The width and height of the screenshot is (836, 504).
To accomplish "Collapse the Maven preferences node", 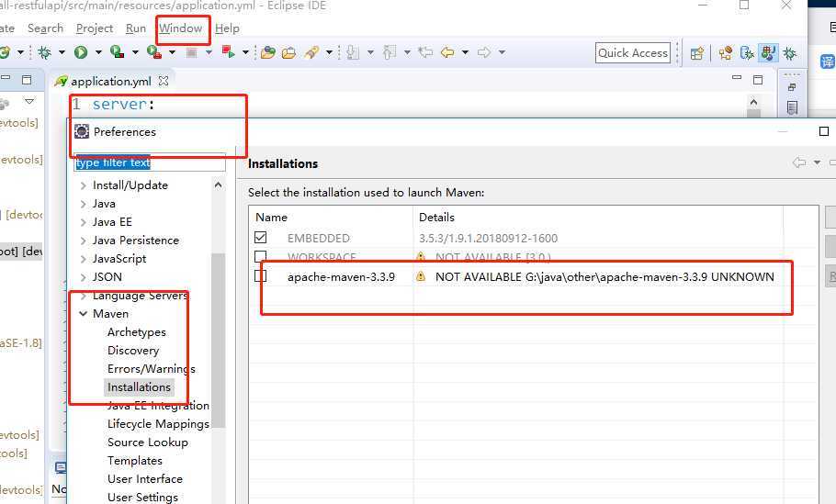I will coord(84,314).
